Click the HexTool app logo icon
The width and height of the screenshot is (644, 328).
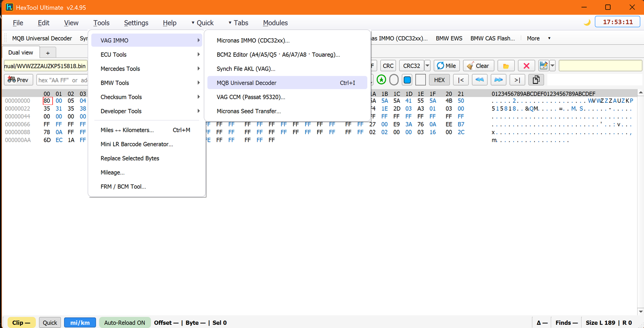coord(9,7)
